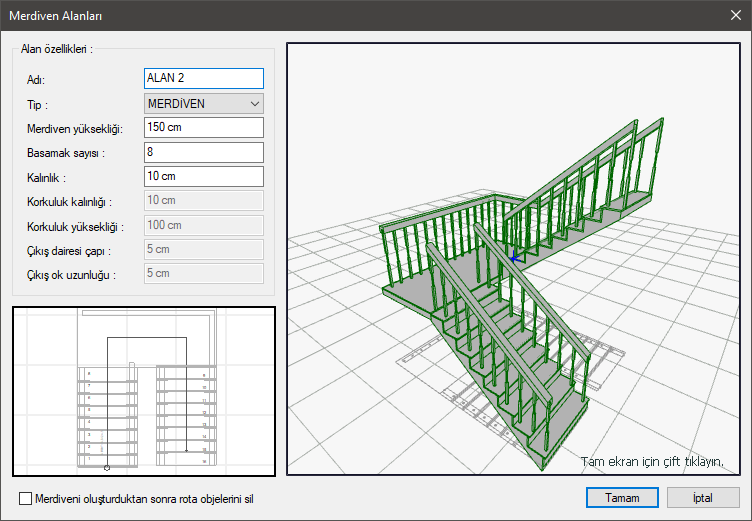Image resolution: width=752 pixels, height=521 pixels.
Task: Click the upper flight handrail in 3D view
Action: 590,157
